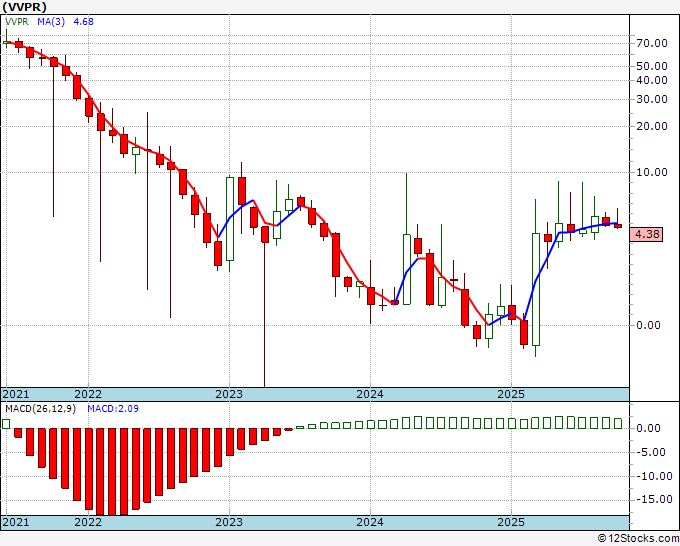680x546 pixels.
Task: Click the MACD axis -15.00 label
Action: 653,500
